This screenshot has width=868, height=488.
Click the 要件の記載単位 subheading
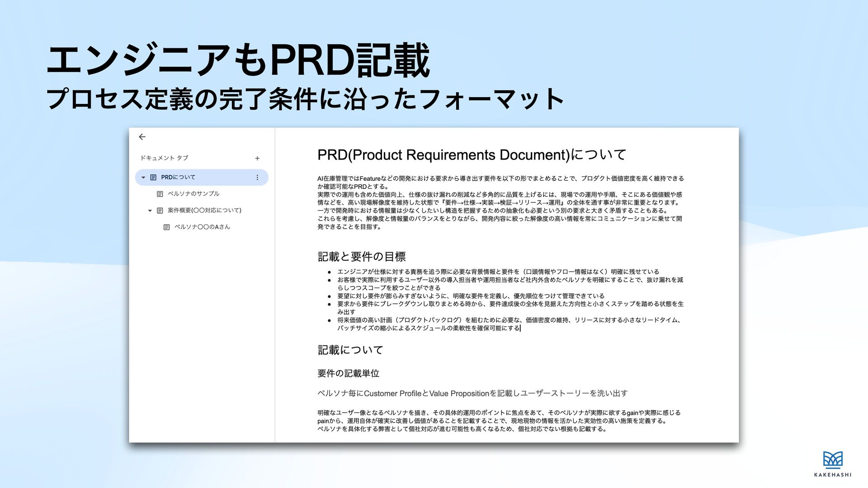[348, 373]
